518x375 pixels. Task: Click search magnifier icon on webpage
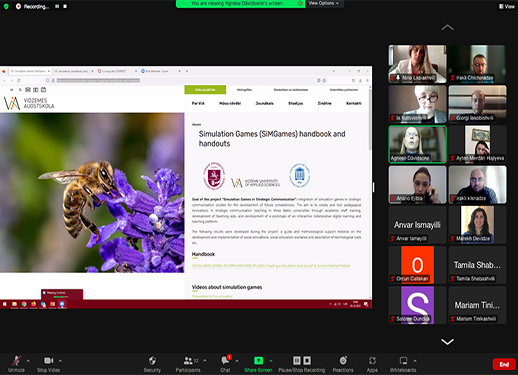pos(20,90)
